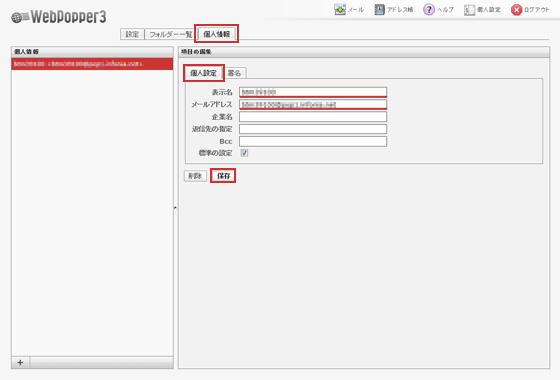Screen dimensions: 560x380
Task: Open the 個人設定 sub-tab in editor
Action: [204, 73]
